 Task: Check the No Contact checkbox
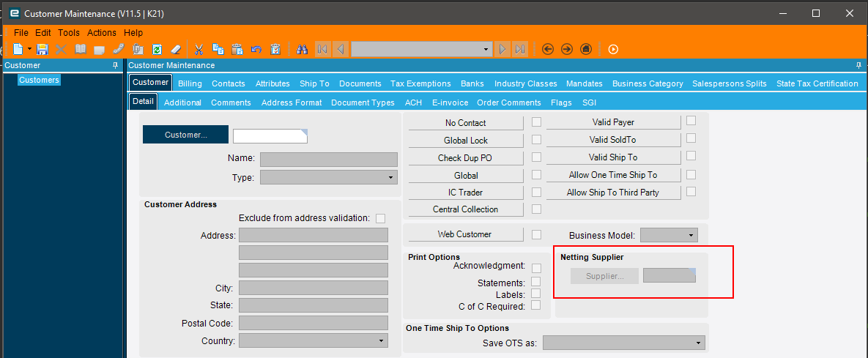[x=536, y=122]
